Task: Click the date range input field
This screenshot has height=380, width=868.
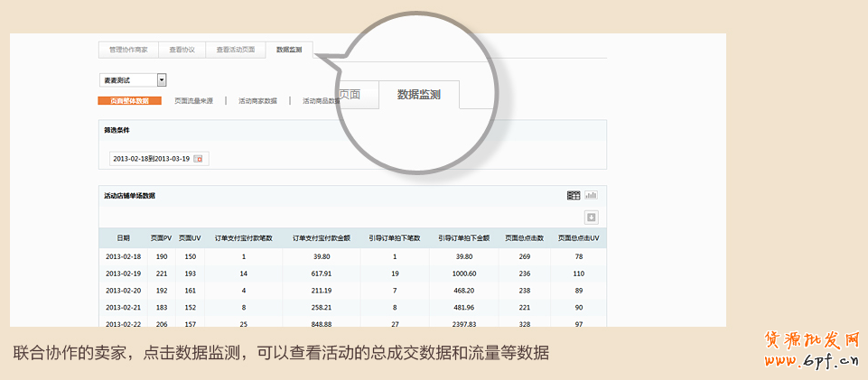Action: (150, 159)
